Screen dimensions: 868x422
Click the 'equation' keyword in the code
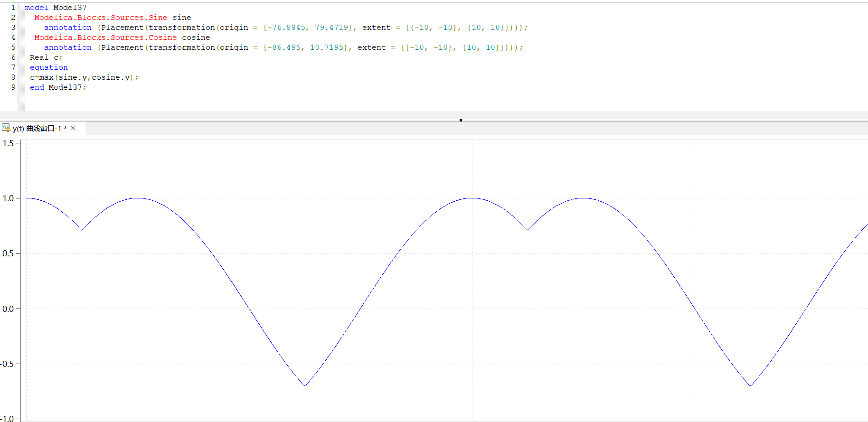49,67
